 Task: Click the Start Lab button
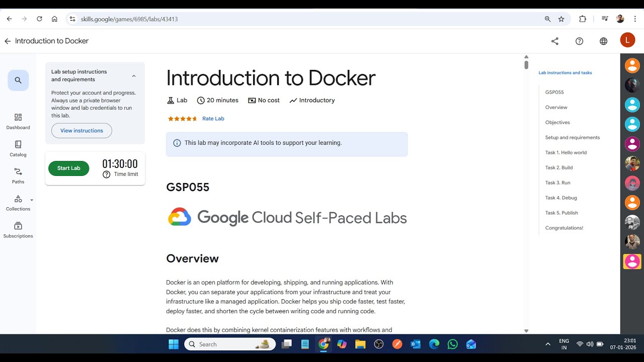[68, 168]
